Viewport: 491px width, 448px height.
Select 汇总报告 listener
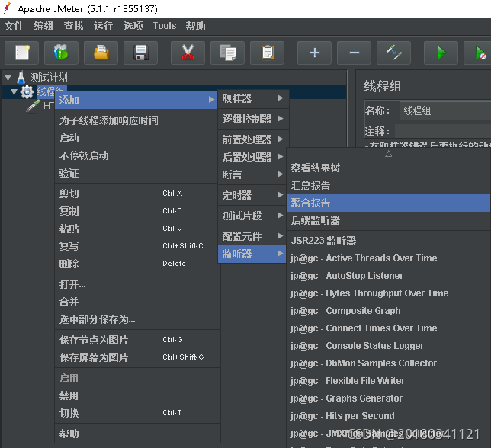point(388,185)
